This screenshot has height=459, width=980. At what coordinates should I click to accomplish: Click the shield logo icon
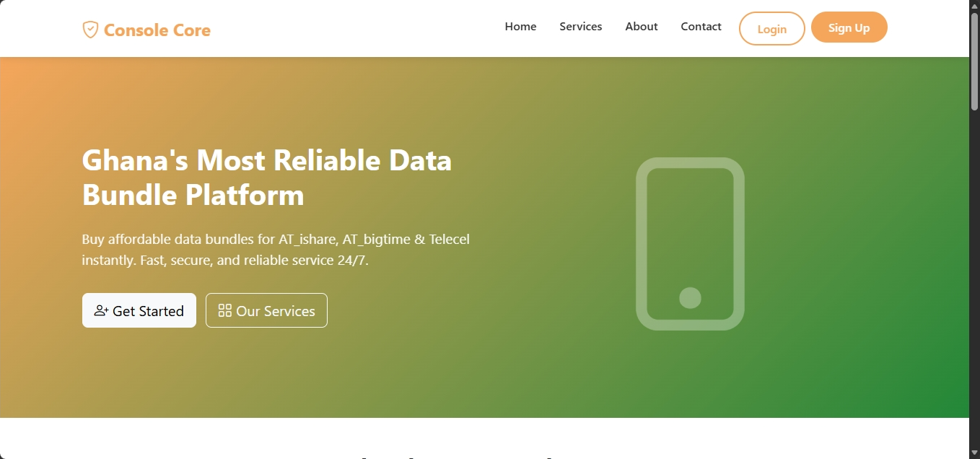click(x=90, y=30)
